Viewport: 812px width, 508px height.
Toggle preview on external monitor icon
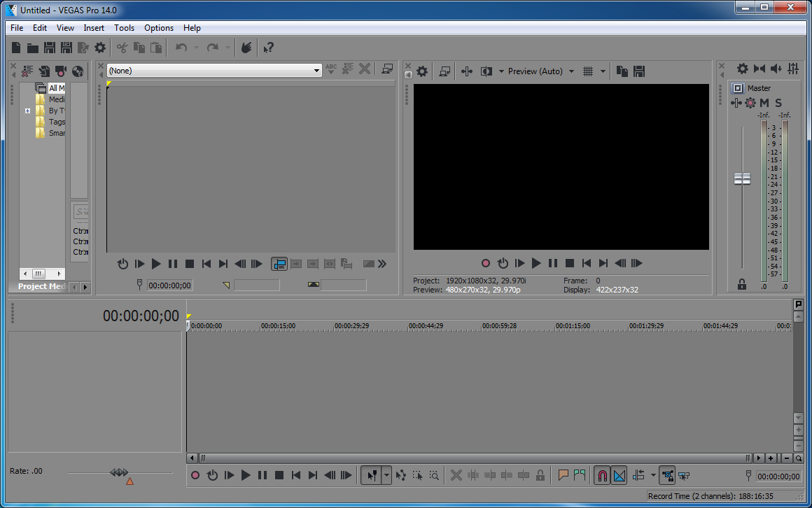444,71
